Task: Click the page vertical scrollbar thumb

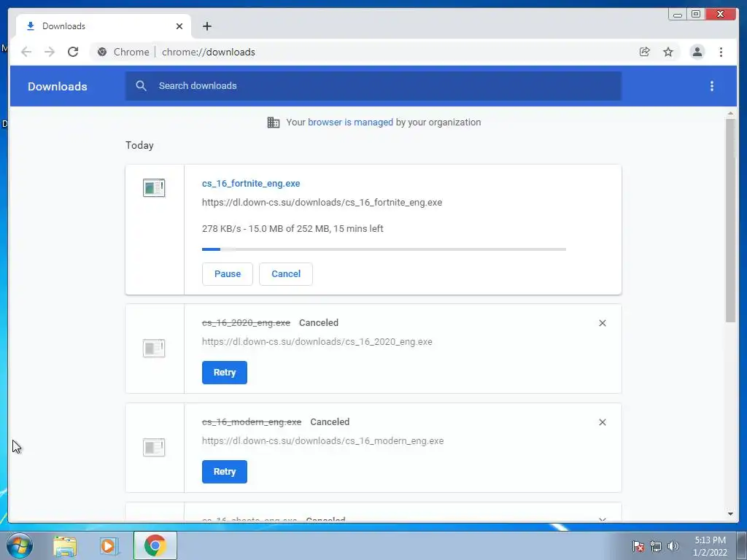Action: 730,220
